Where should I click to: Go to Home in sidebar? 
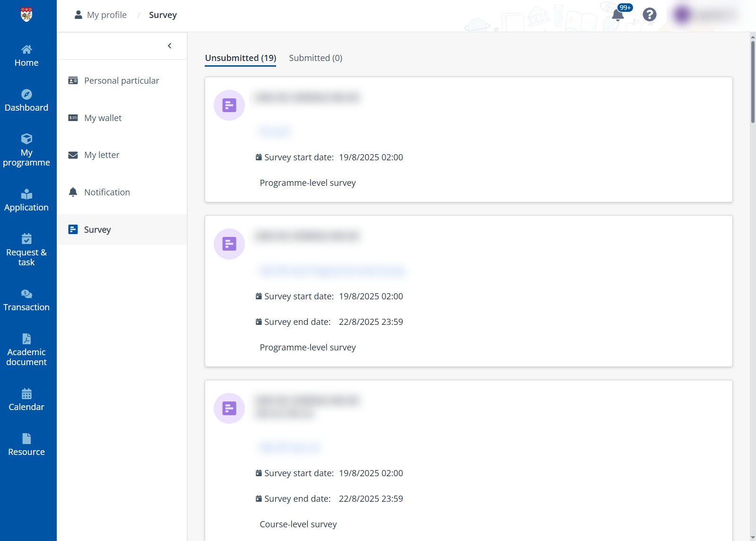point(26,56)
